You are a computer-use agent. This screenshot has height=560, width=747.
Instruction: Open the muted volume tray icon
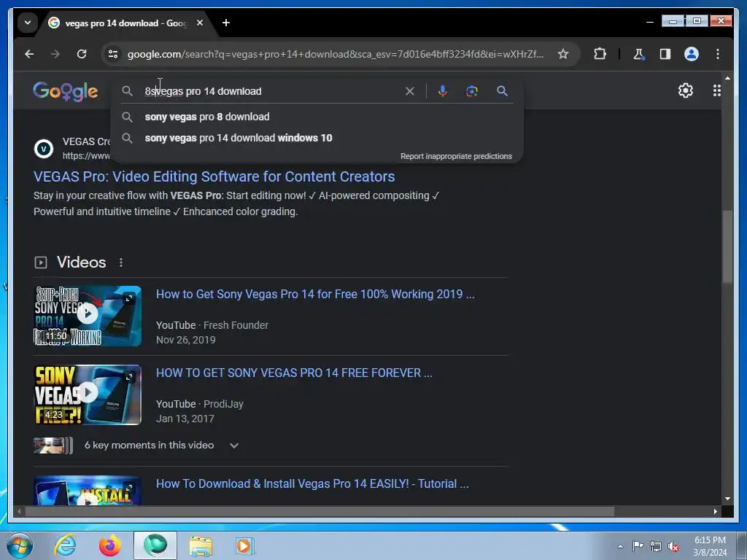click(673, 547)
